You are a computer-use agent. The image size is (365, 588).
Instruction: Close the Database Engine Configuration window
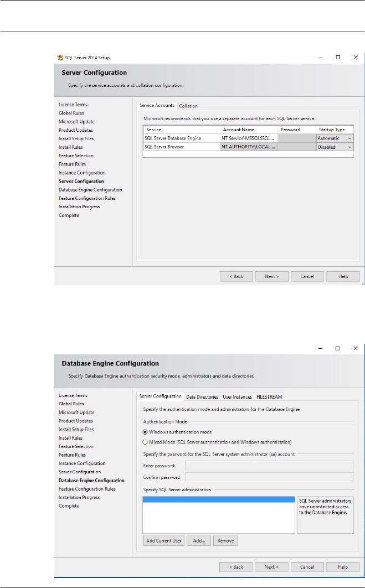pos(355,348)
